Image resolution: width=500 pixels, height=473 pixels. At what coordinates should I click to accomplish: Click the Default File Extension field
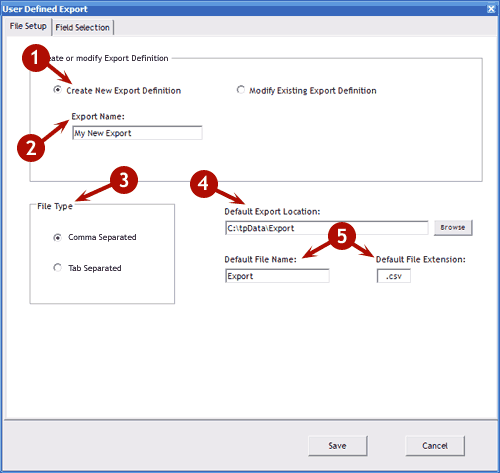point(394,276)
